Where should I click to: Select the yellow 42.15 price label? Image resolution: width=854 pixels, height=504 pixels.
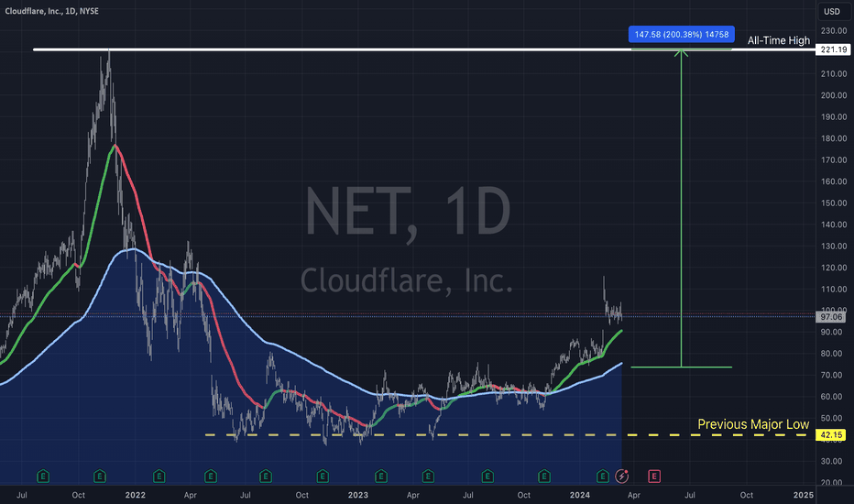click(830, 434)
